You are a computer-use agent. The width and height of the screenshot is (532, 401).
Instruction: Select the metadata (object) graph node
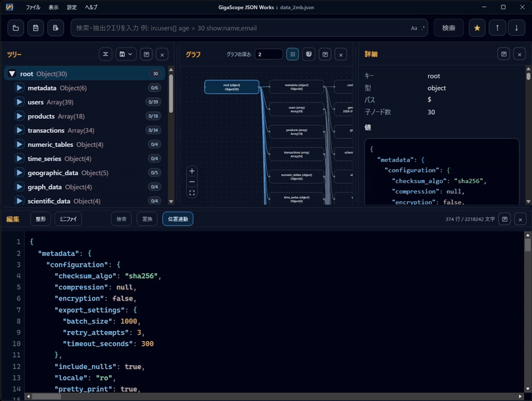pyautogui.click(x=297, y=87)
